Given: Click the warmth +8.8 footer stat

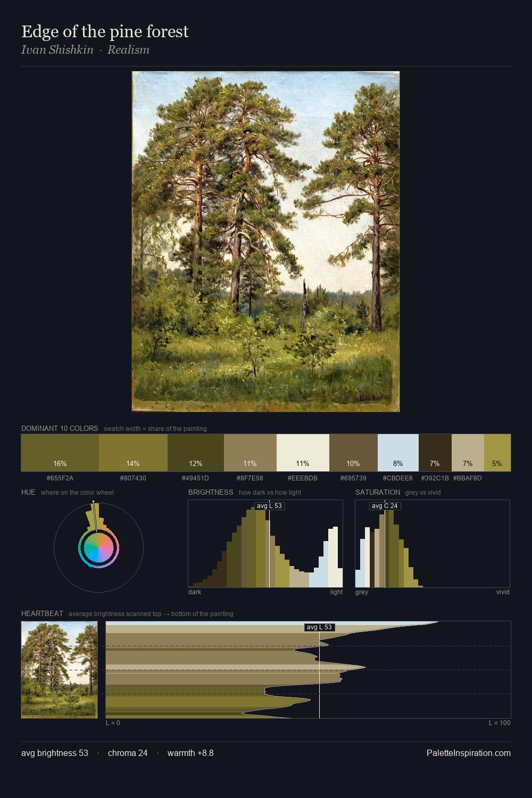Looking at the screenshot, I should click(x=190, y=753).
